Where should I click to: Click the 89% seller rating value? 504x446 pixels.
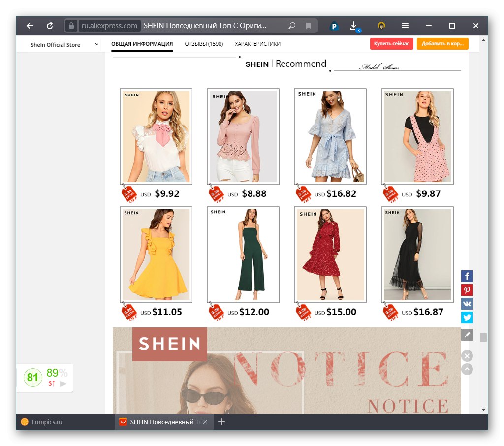coord(57,373)
